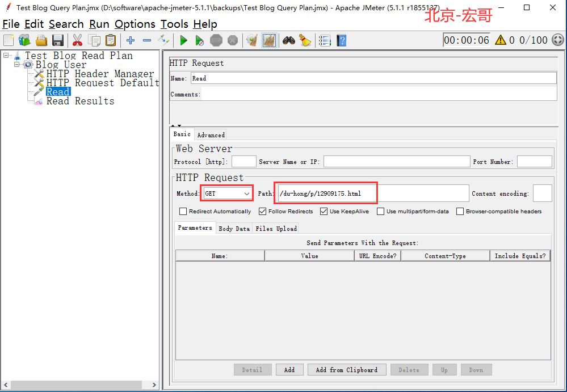Click the Up button
This screenshot has height=392, width=567.
point(444,370)
